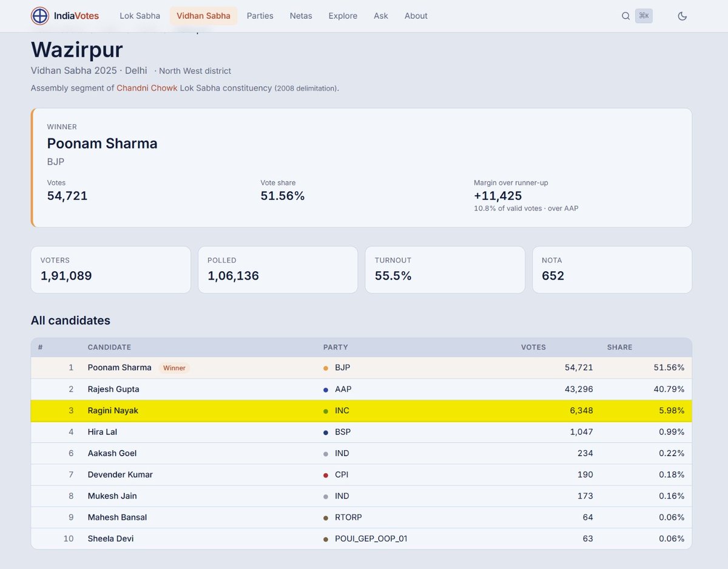Click the Wazirpur page heading
Viewport: 728px width, 569px height.
[77, 50]
